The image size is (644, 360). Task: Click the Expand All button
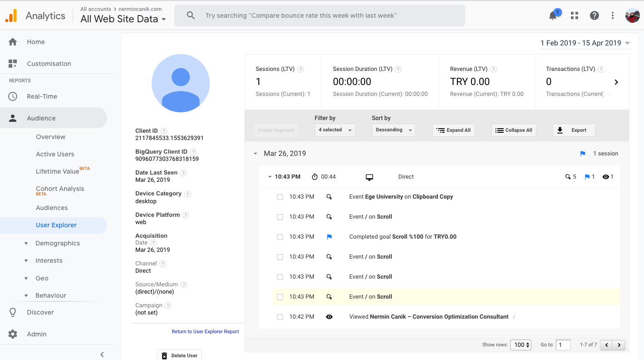point(453,130)
